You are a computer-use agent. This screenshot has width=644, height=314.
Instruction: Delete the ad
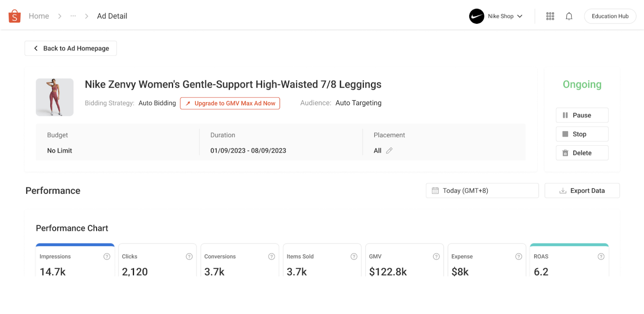(582, 153)
